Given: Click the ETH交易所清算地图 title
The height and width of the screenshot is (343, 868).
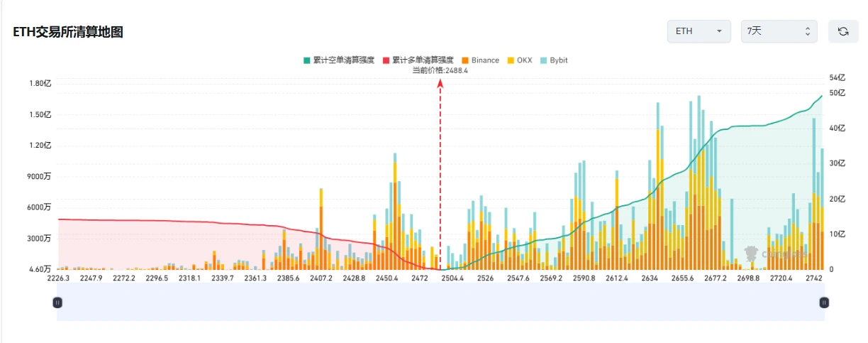Looking at the screenshot, I should [68, 32].
